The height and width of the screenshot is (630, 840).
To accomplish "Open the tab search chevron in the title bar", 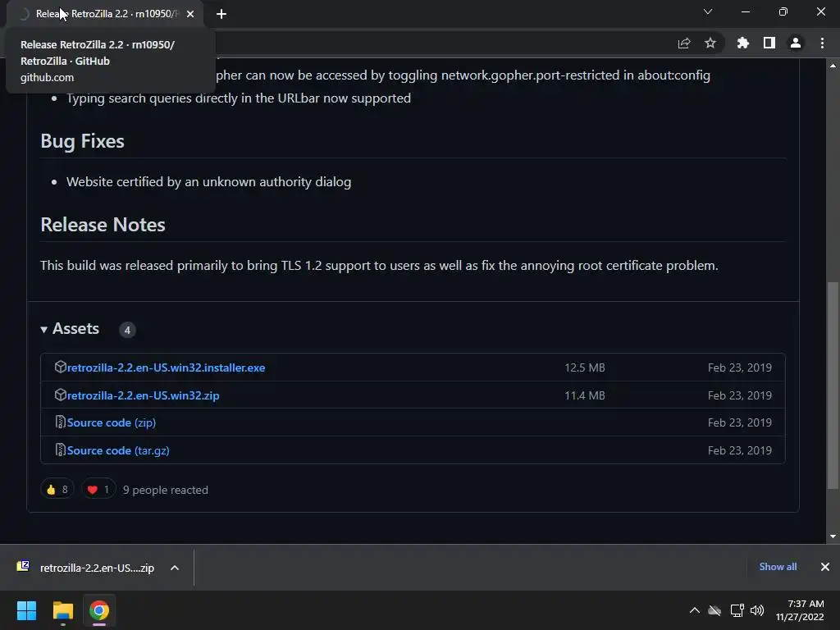I will 708,11.
